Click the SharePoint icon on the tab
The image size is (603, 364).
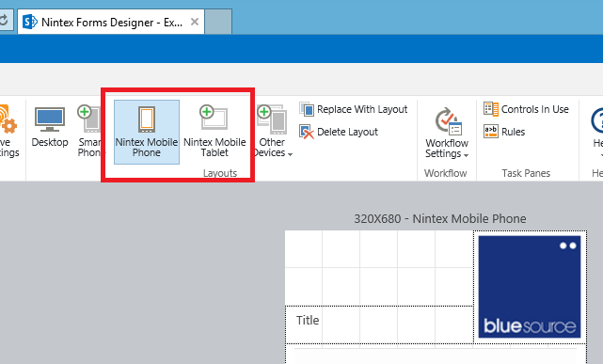(29, 22)
